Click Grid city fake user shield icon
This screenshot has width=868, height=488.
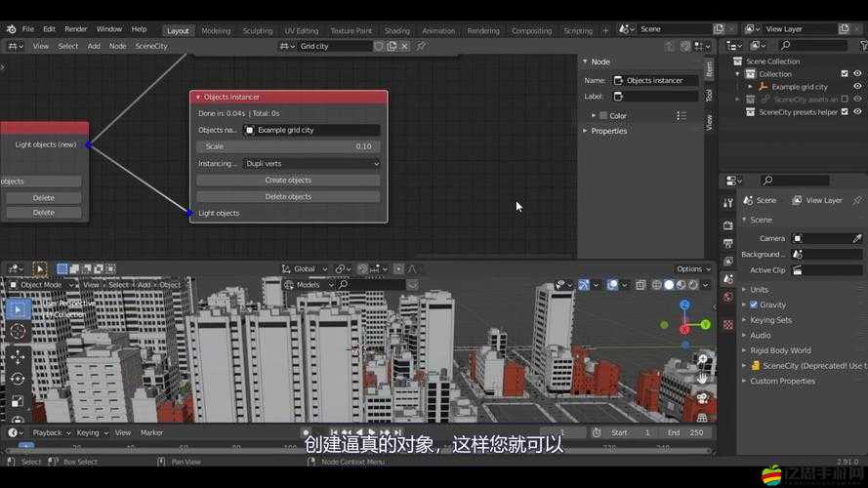pyautogui.click(x=379, y=47)
